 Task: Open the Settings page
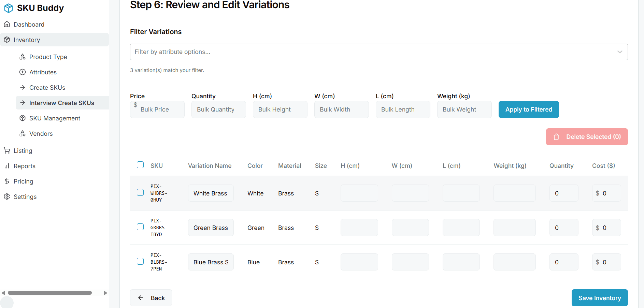click(x=25, y=196)
